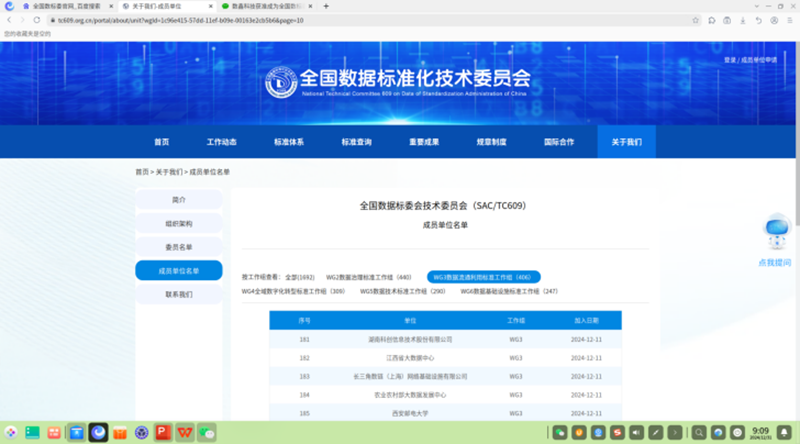Open a new browser tab
Viewport: 800px width, 444px height.
coord(326,6)
